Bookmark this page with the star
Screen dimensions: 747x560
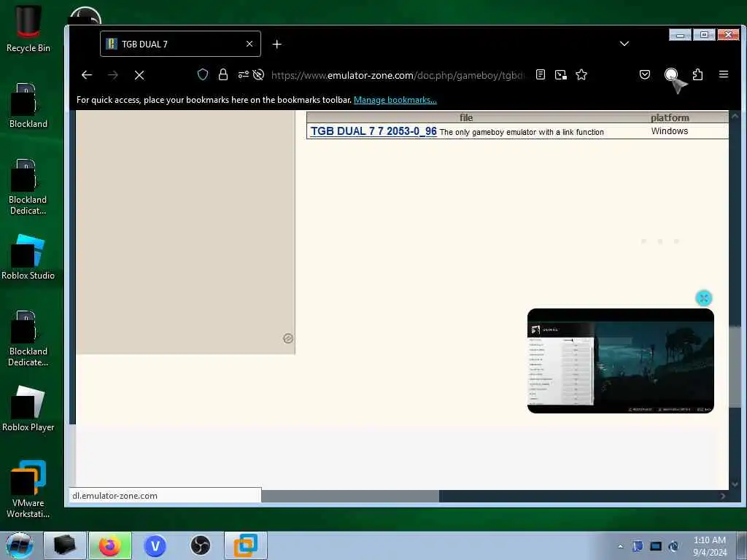581,74
